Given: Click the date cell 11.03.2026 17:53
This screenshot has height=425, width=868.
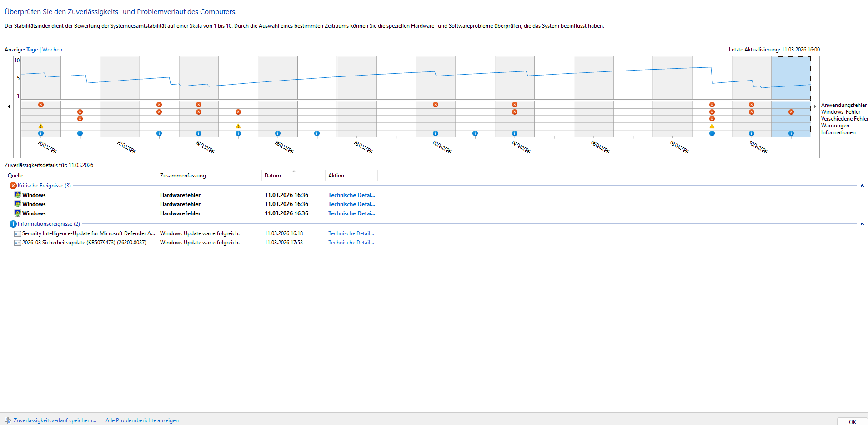Looking at the screenshot, I should (284, 243).
